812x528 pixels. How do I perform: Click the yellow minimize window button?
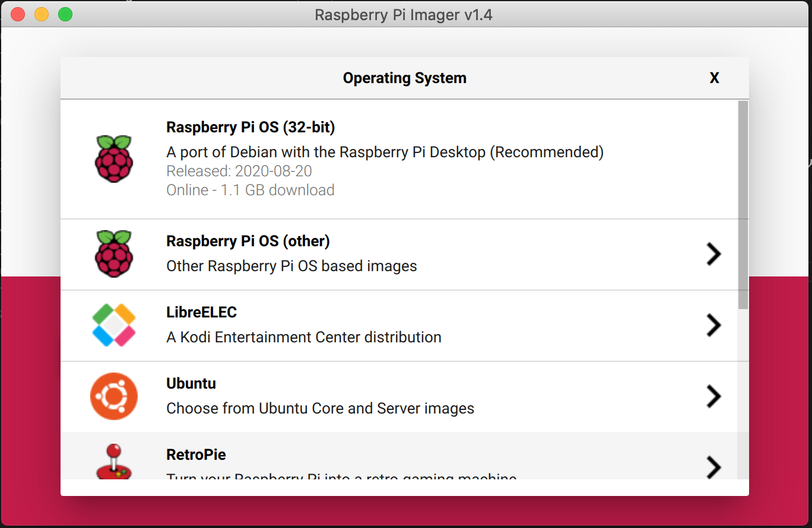pyautogui.click(x=42, y=14)
